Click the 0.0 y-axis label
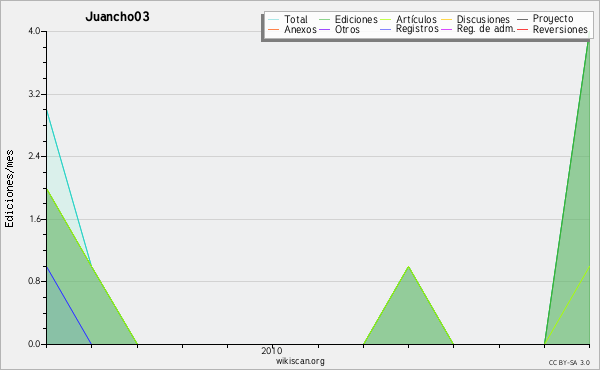 [x=34, y=344]
